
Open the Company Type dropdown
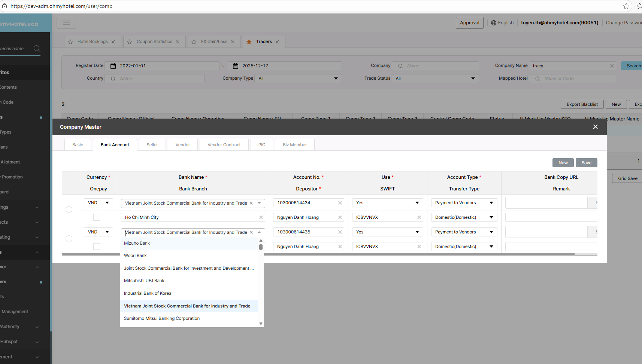point(298,79)
